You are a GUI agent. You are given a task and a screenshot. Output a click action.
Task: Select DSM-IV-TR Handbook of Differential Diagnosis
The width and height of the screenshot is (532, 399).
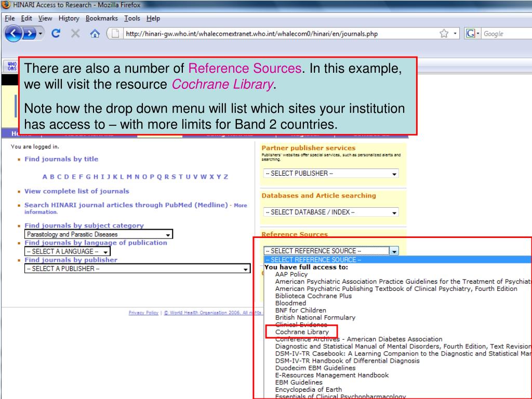pos(348,361)
